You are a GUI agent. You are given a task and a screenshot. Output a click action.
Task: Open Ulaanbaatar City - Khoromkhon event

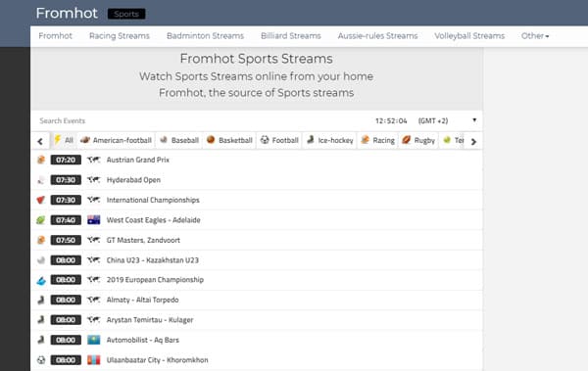[158, 360]
